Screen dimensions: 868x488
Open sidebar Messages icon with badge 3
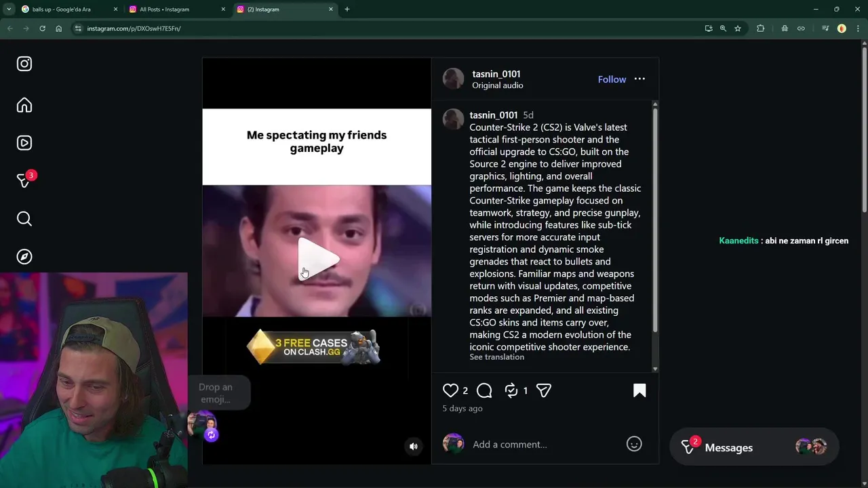24,180
